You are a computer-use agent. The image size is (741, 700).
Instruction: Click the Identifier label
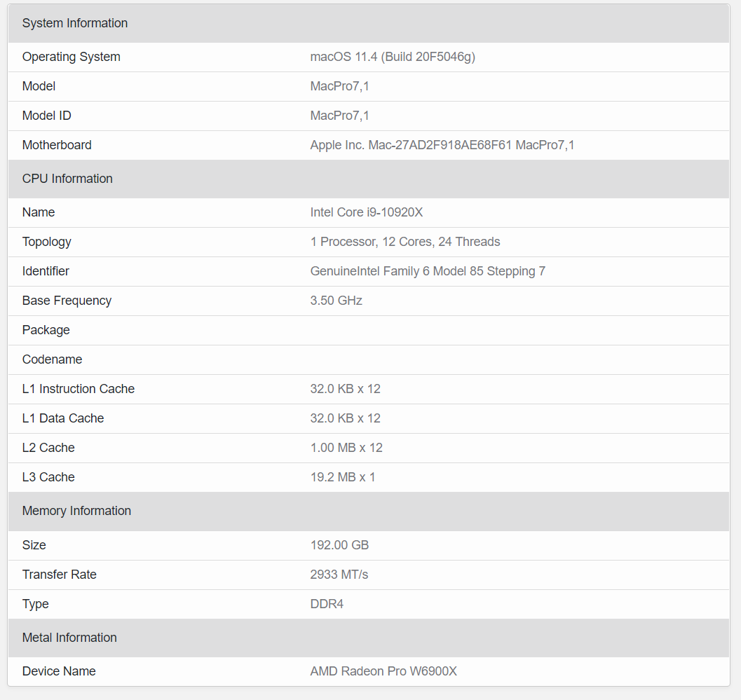(x=46, y=271)
